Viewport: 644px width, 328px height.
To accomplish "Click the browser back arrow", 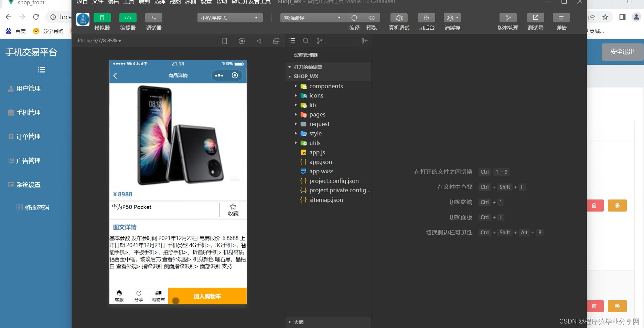I will point(9,17).
